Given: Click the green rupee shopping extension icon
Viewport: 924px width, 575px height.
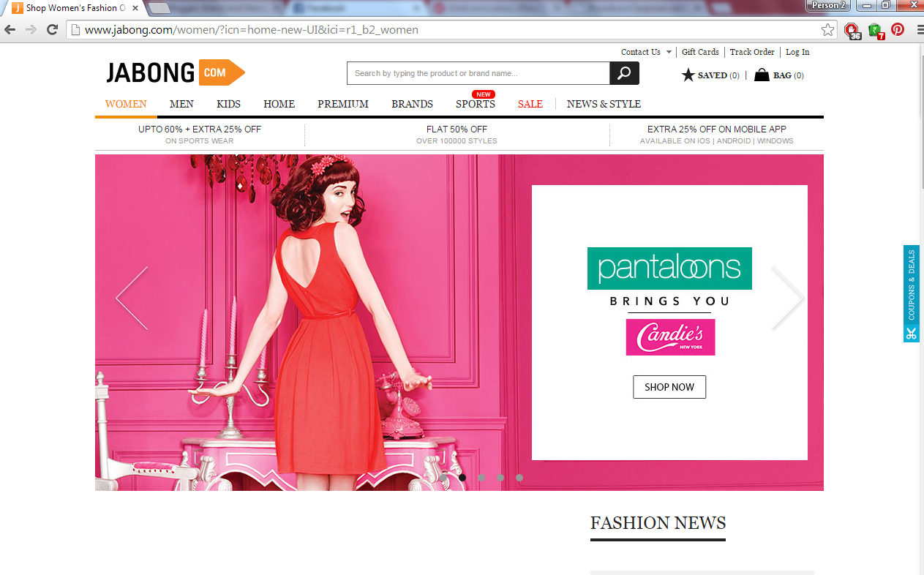Looking at the screenshot, I should tap(875, 30).
